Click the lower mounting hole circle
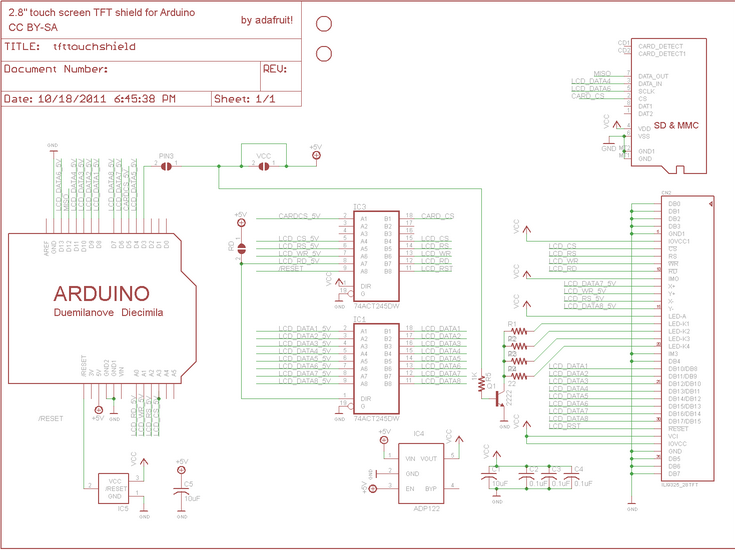 tap(323, 53)
